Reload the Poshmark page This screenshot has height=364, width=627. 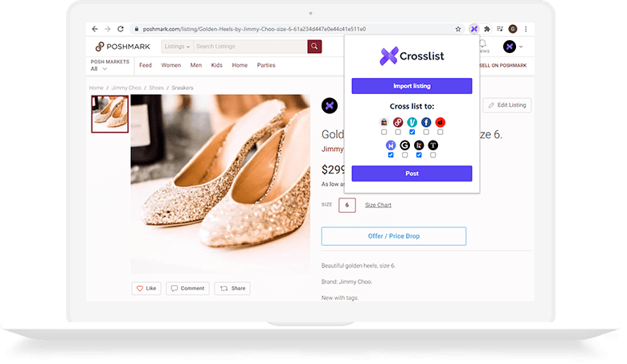pyautogui.click(x=121, y=29)
